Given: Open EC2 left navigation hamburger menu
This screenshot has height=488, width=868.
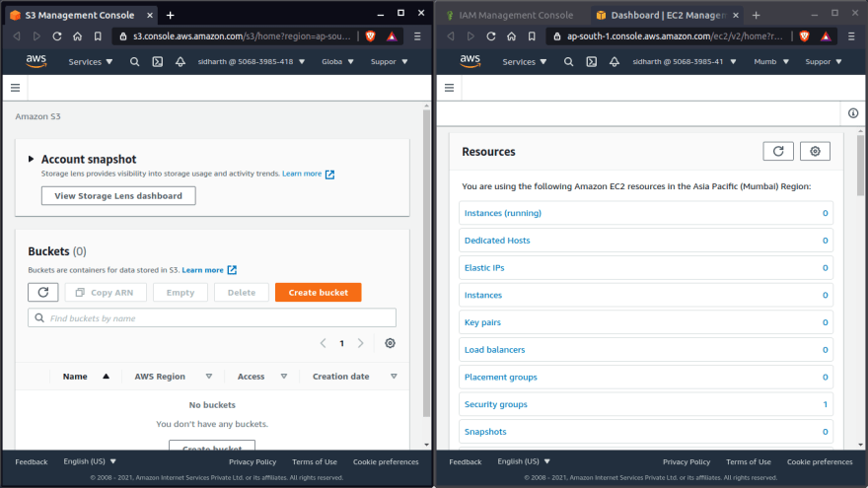Looking at the screenshot, I should point(450,88).
